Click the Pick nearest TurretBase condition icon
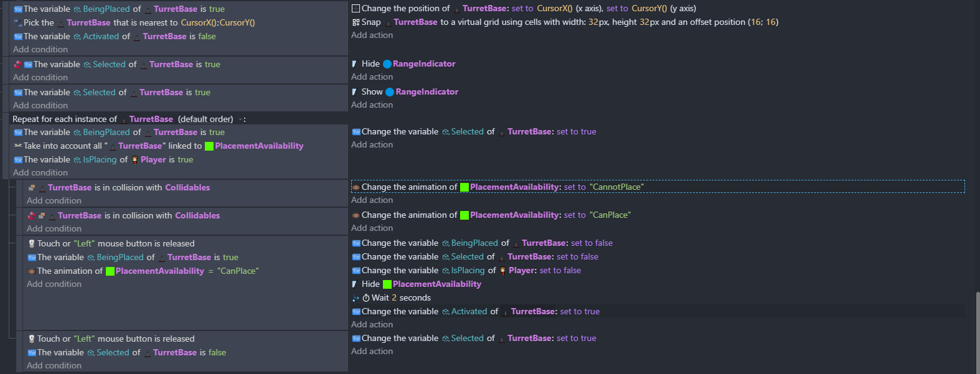 pyautogui.click(x=18, y=23)
